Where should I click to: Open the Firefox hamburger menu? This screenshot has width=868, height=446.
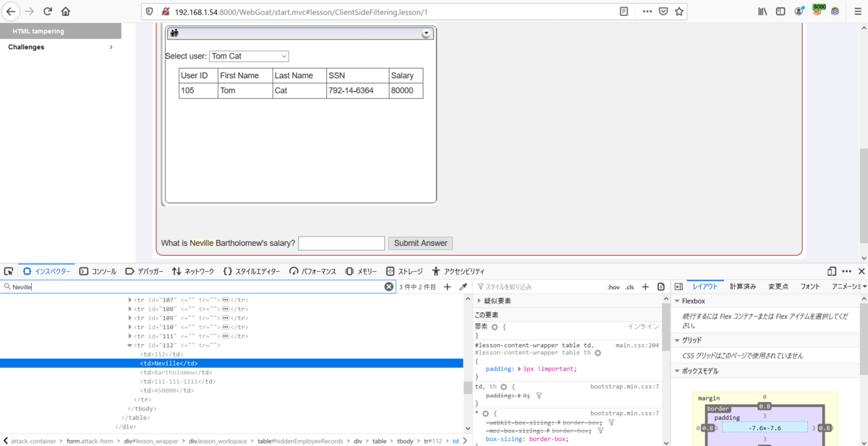857,12
